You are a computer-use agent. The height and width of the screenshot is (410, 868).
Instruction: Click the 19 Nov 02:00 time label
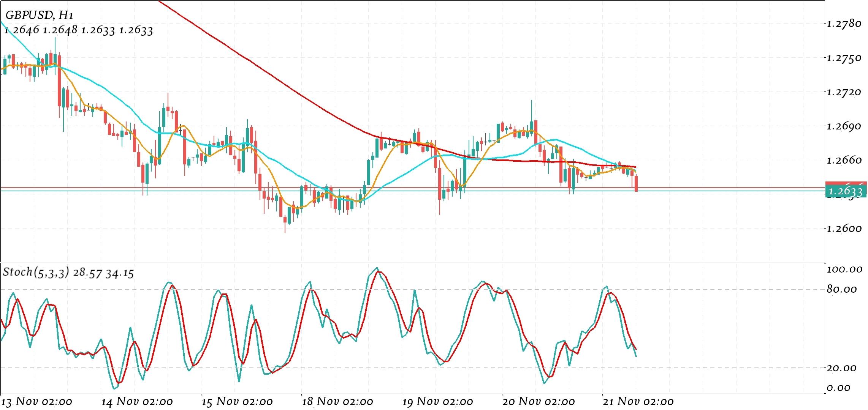point(437,402)
